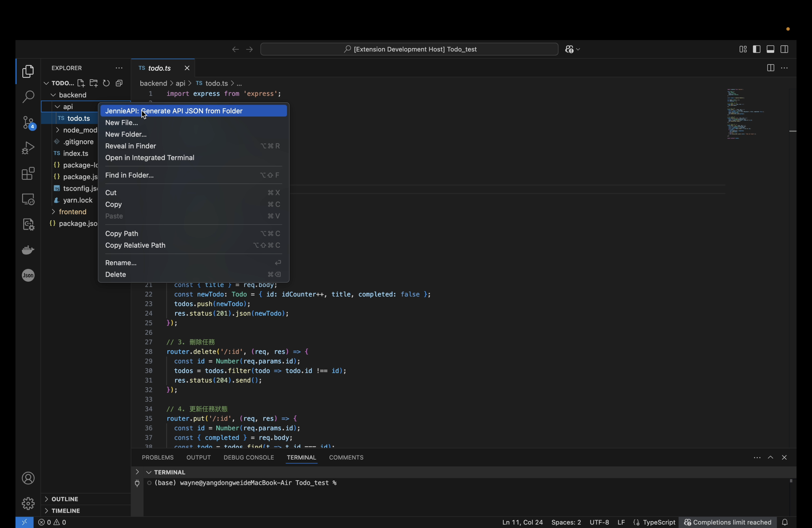Switch to the DEBUG CONSOLE tab
The height and width of the screenshot is (528, 812).
point(248,457)
